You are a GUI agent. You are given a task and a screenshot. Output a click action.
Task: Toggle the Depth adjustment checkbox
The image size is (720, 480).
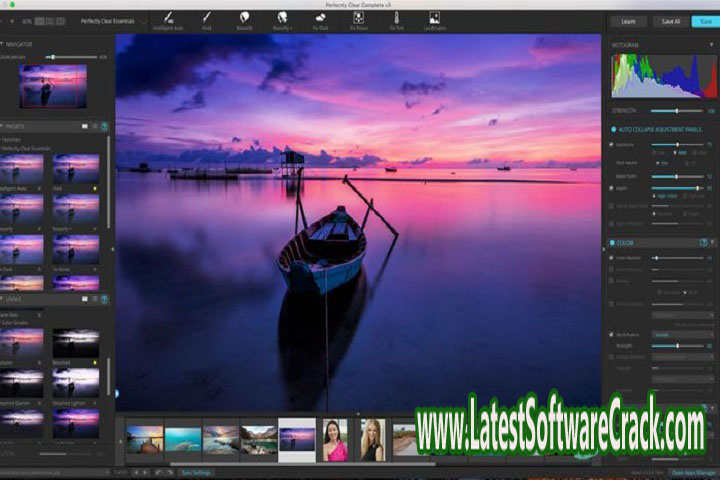[611, 187]
